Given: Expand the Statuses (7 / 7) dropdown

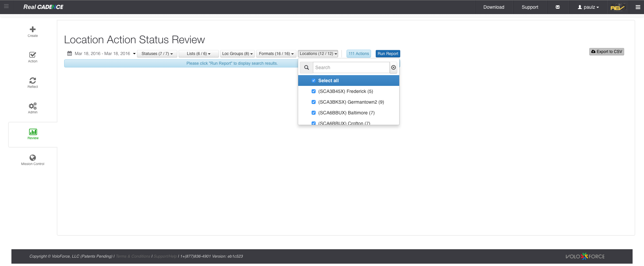Looking at the screenshot, I should coord(157,54).
